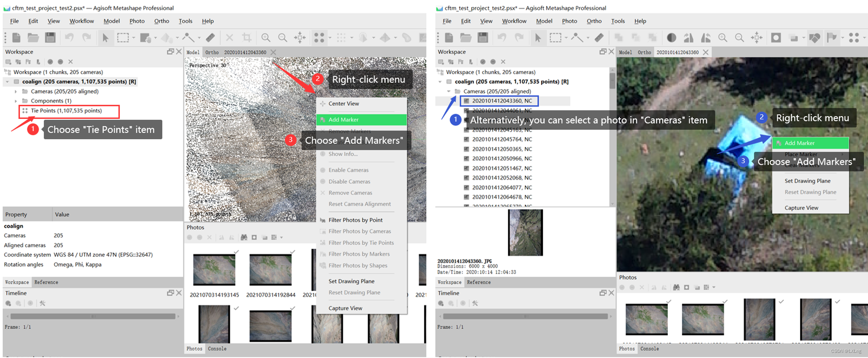This screenshot has height=358, width=868.
Task: Click Save disk icon in left window toolbar
Action: pyautogui.click(x=50, y=38)
